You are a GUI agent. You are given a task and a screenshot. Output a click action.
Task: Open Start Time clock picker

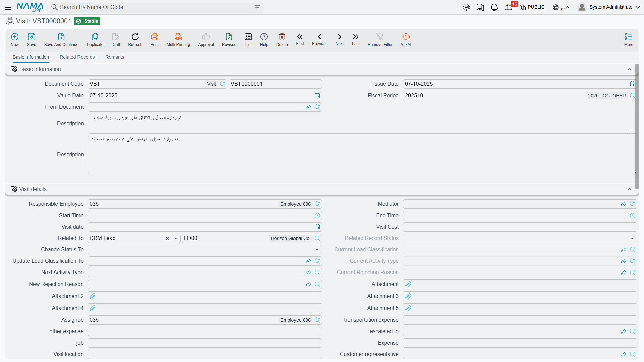pyautogui.click(x=317, y=216)
